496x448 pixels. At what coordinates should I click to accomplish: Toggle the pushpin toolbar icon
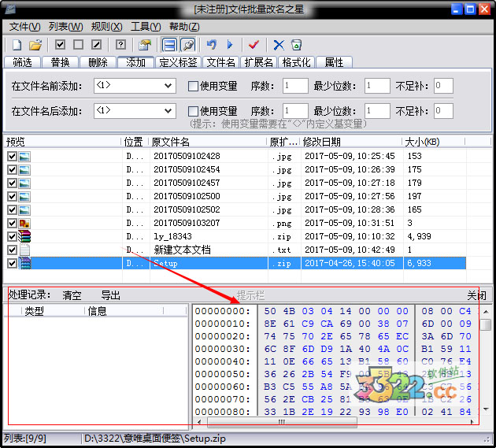[188, 45]
